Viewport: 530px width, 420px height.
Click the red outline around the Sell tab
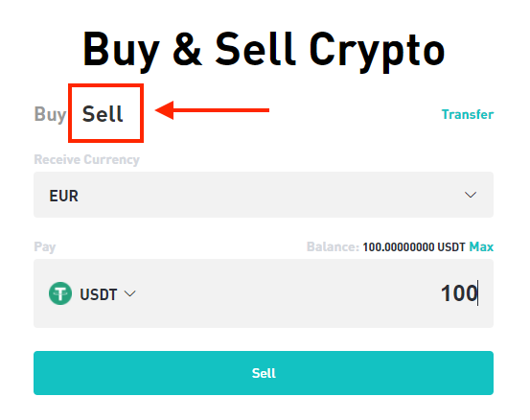pos(105,85)
